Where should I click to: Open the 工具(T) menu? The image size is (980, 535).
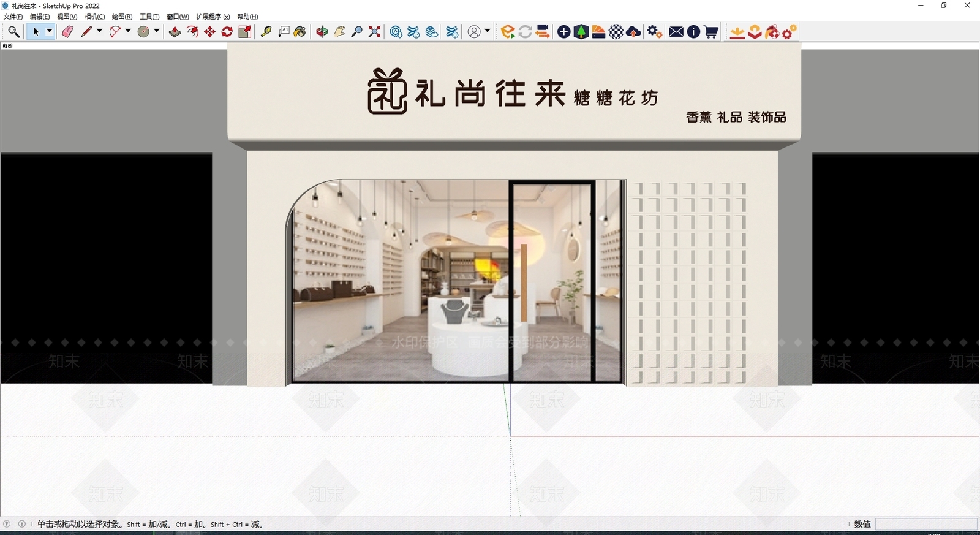pyautogui.click(x=149, y=17)
